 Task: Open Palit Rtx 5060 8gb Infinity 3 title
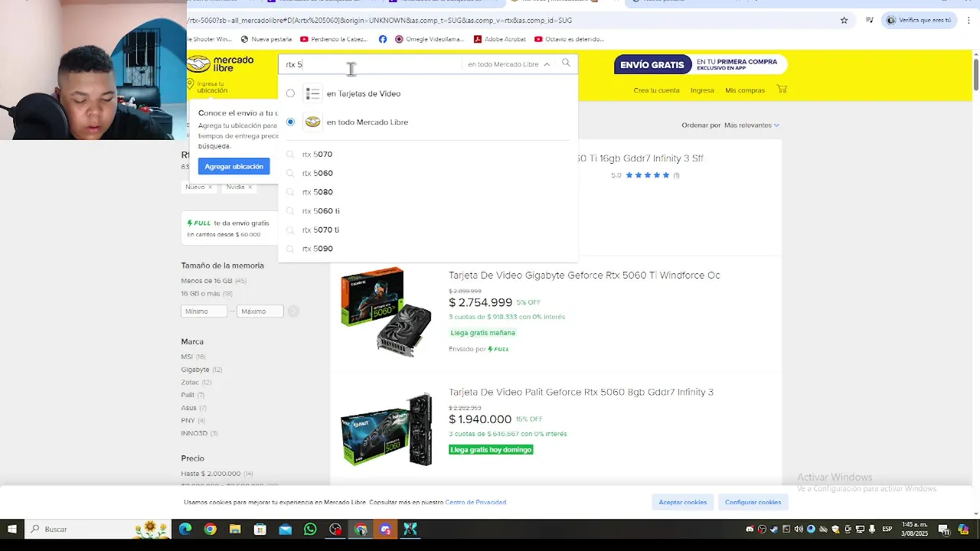(x=581, y=392)
